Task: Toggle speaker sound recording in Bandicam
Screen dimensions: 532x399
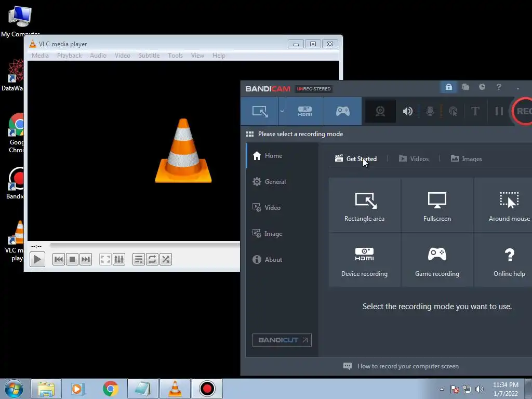Action: tap(407, 111)
